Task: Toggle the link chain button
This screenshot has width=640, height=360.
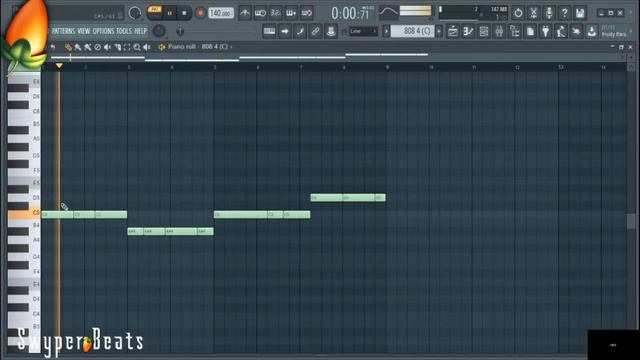Action: (x=316, y=31)
